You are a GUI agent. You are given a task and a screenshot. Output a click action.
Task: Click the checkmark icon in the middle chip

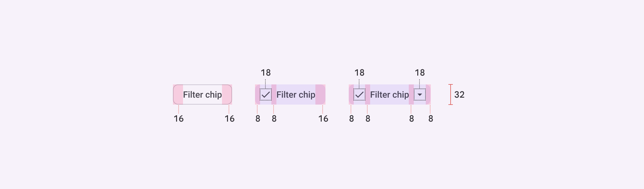[x=266, y=94]
